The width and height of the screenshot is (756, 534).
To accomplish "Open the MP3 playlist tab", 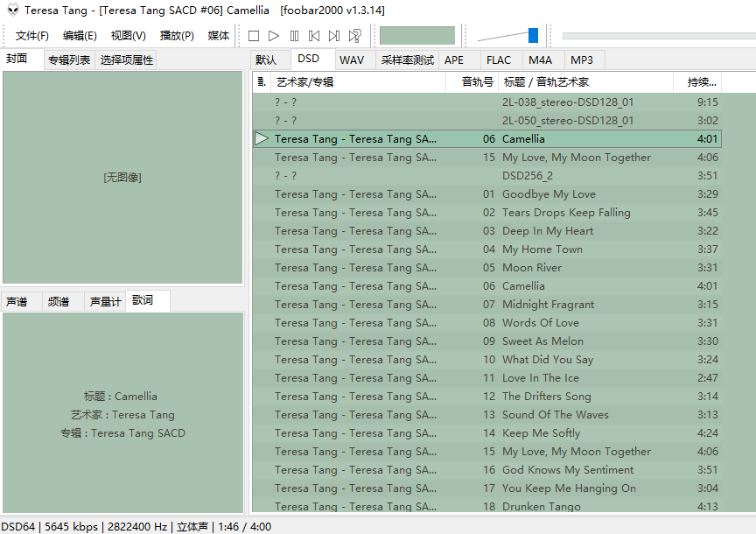I will click(x=584, y=60).
